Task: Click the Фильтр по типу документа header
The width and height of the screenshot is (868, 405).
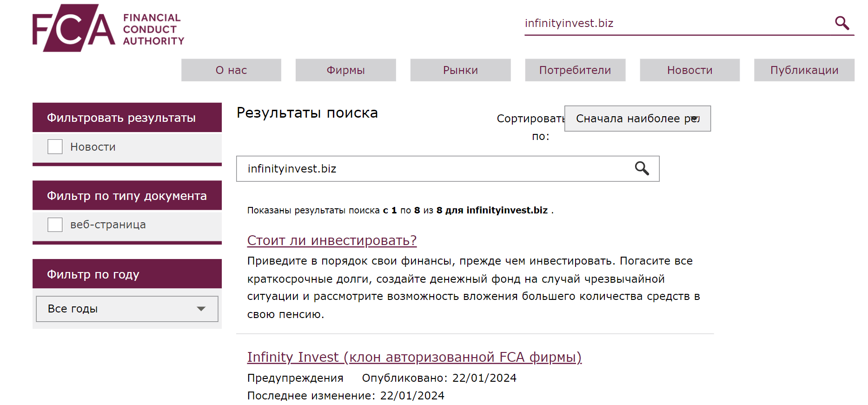Action: pyautogui.click(x=127, y=196)
